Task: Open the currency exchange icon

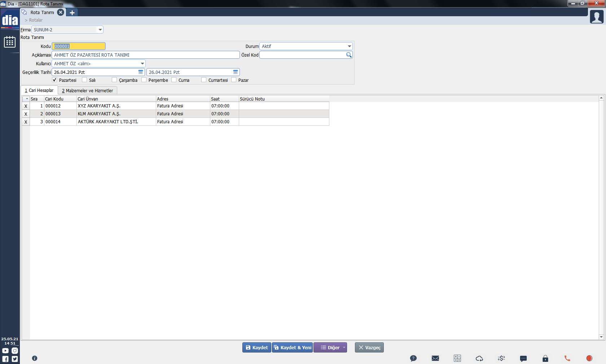Action: click(501, 358)
